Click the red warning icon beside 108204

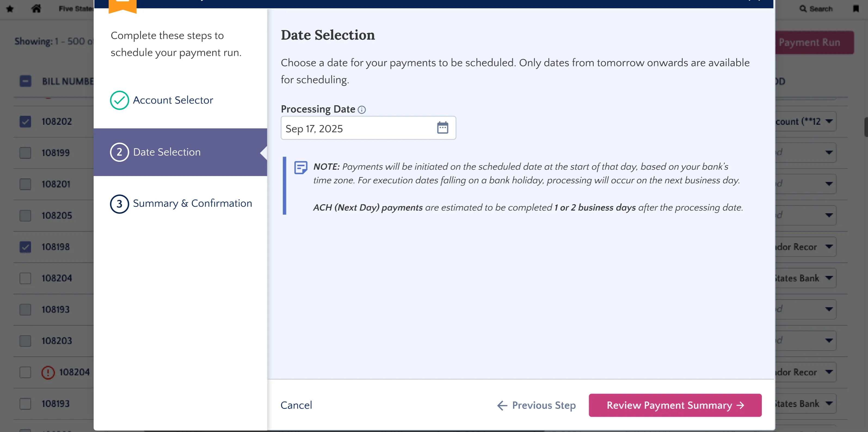click(48, 372)
